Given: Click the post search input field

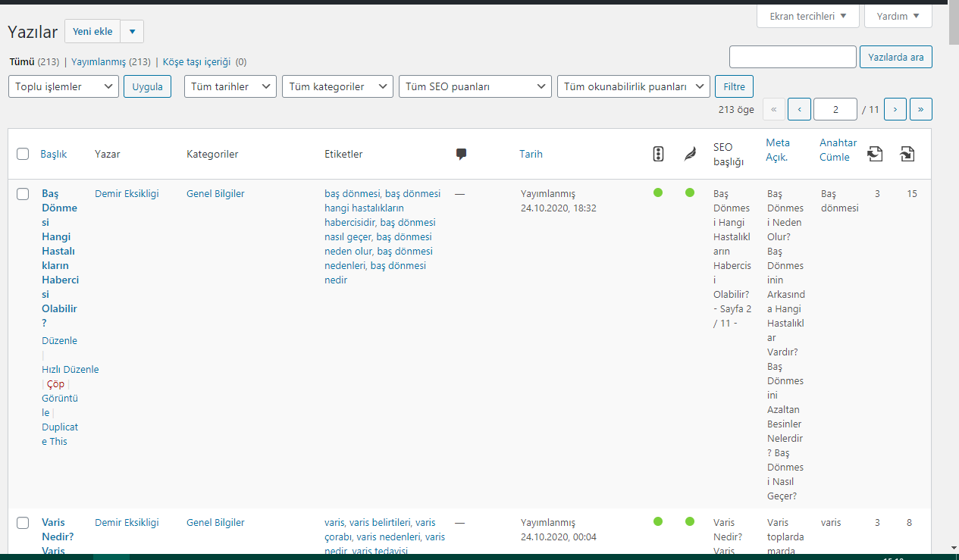Looking at the screenshot, I should click(x=793, y=57).
